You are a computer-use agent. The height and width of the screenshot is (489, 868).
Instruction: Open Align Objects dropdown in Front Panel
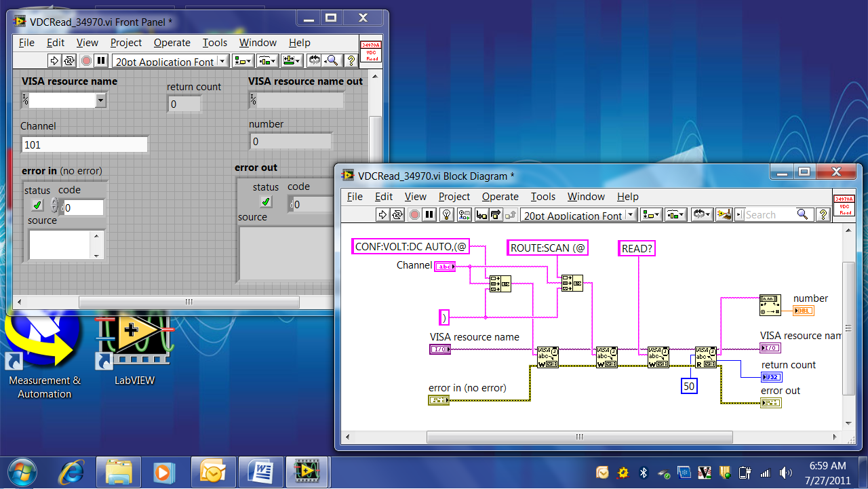243,60
